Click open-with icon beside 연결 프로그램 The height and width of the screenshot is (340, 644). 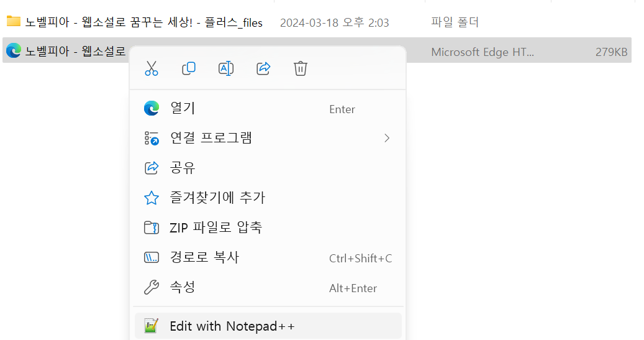[151, 138]
